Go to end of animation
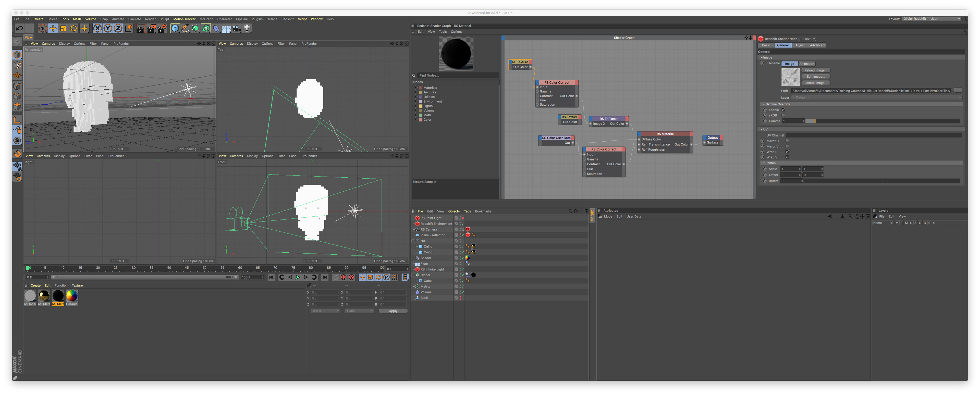The width and height of the screenshot is (980, 395). [x=325, y=277]
